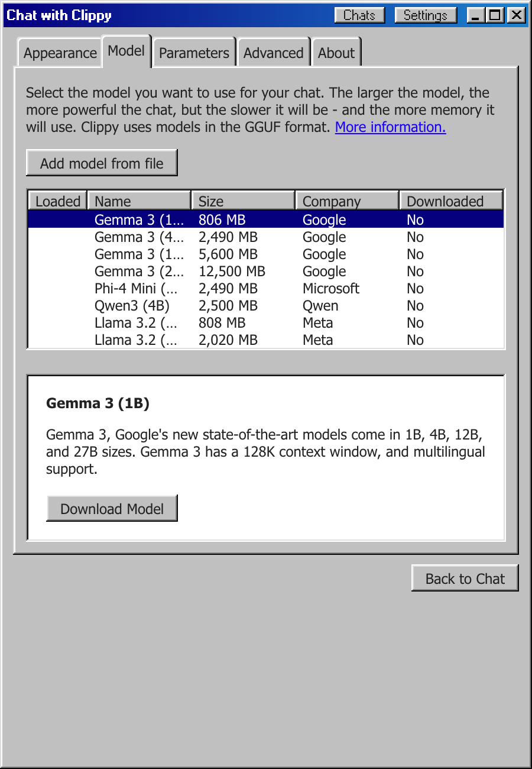This screenshot has width=532, height=769.
Task: Sort by the Downloaded column header
Action: (451, 201)
